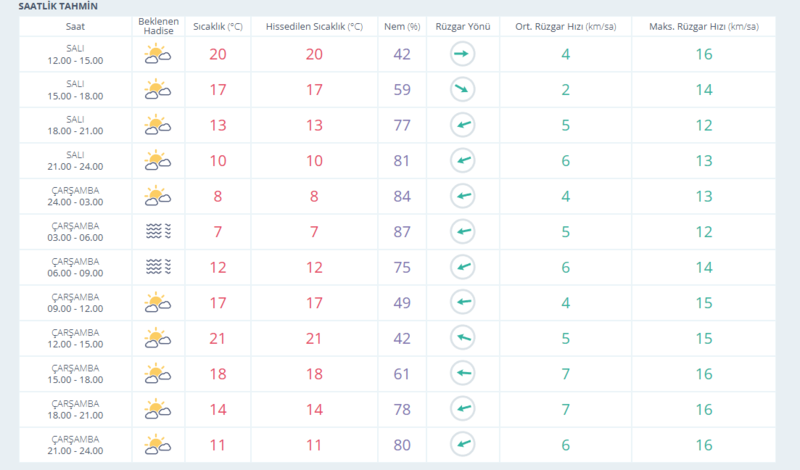Click wind direction icon for ÇARŞAMBA 12.00 - 15.00
Screen dimensions: 800x470
tap(461, 337)
